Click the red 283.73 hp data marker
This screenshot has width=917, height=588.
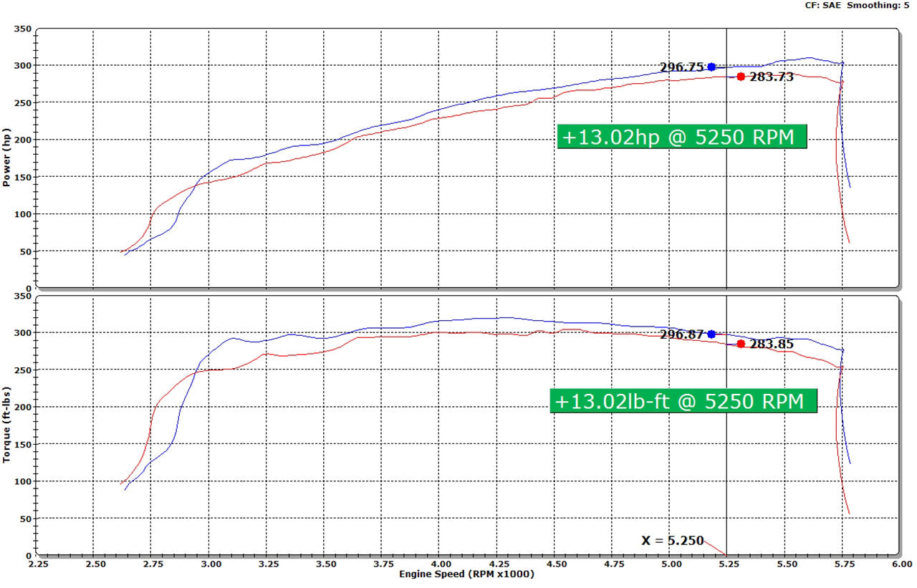point(740,76)
